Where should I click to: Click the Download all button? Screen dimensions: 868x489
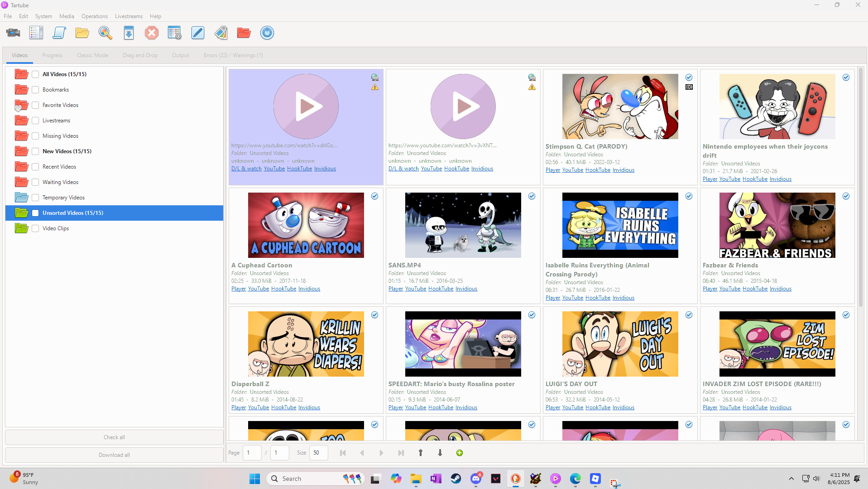(114, 455)
